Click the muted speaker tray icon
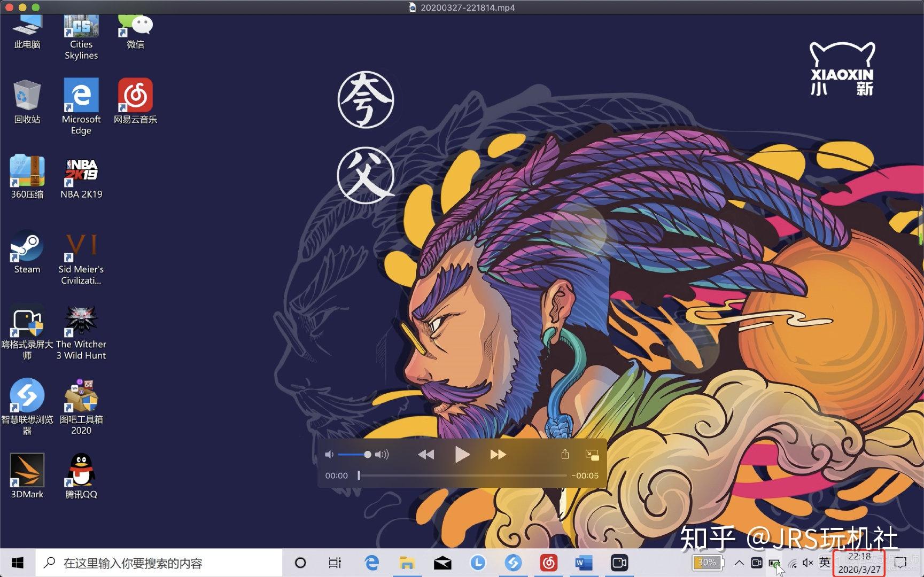This screenshot has height=577, width=924. click(x=808, y=563)
